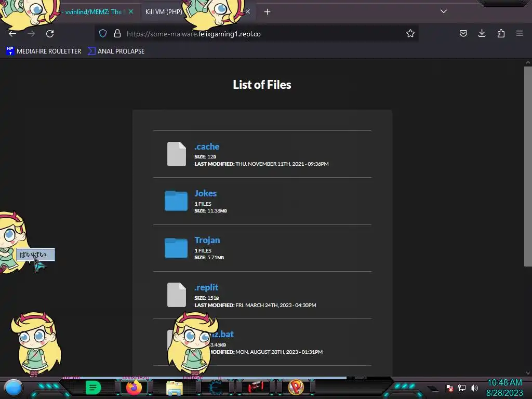Click the volume speaker tray icon
Image resolution: width=532 pixels, height=399 pixels.
click(x=474, y=388)
